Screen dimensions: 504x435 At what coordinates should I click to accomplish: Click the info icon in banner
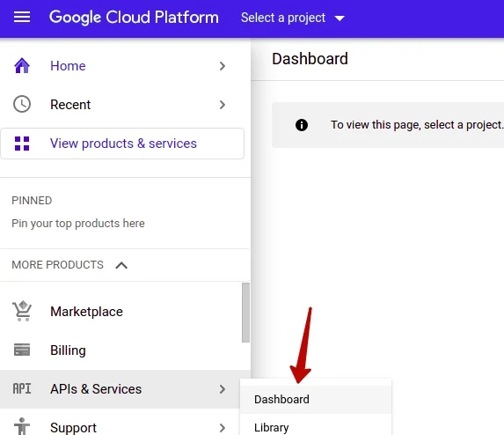point(302,125)
